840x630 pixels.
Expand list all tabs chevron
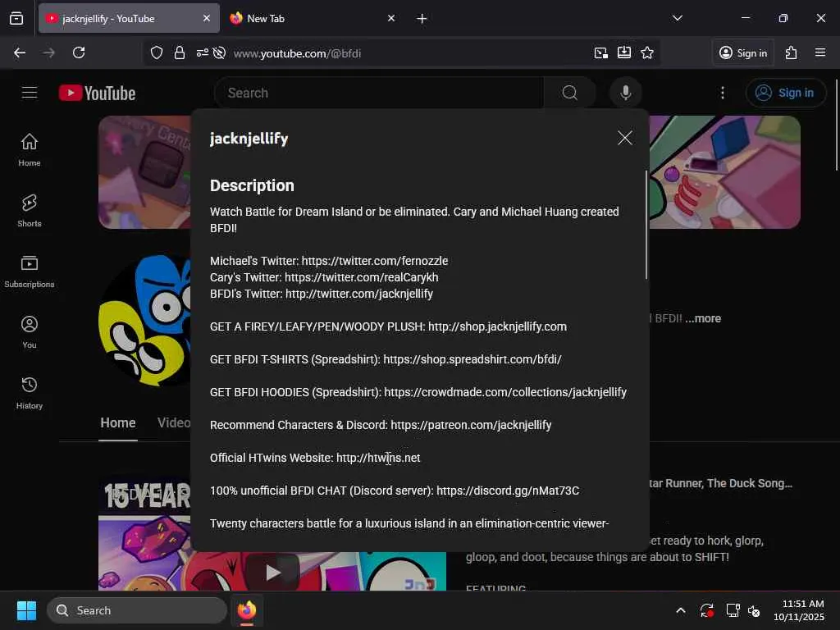(678, 18)
